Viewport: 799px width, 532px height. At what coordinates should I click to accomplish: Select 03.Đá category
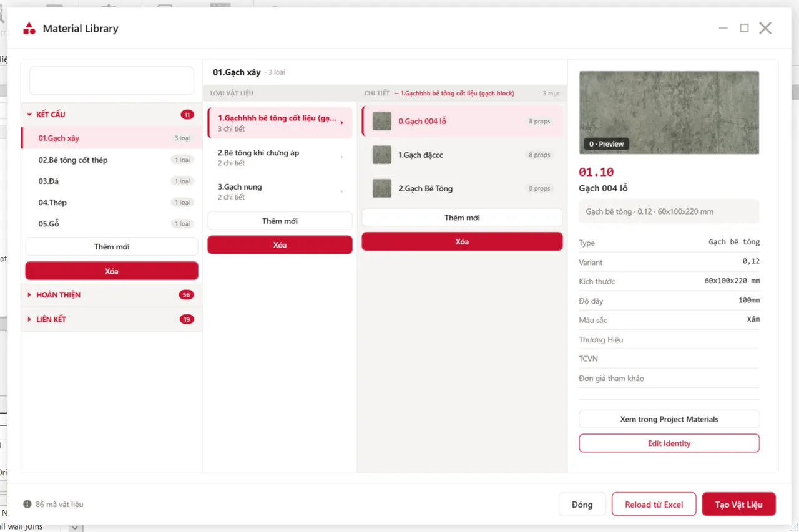tap(112, 181)
